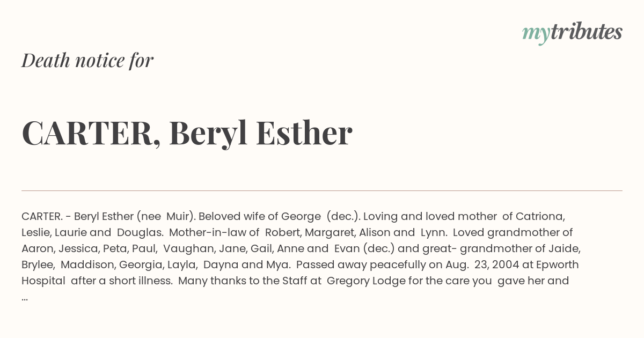Click the green "my" part of logo
Viewport: 644px width, 338px height.
pyautogui.click(x=536, y=34)
